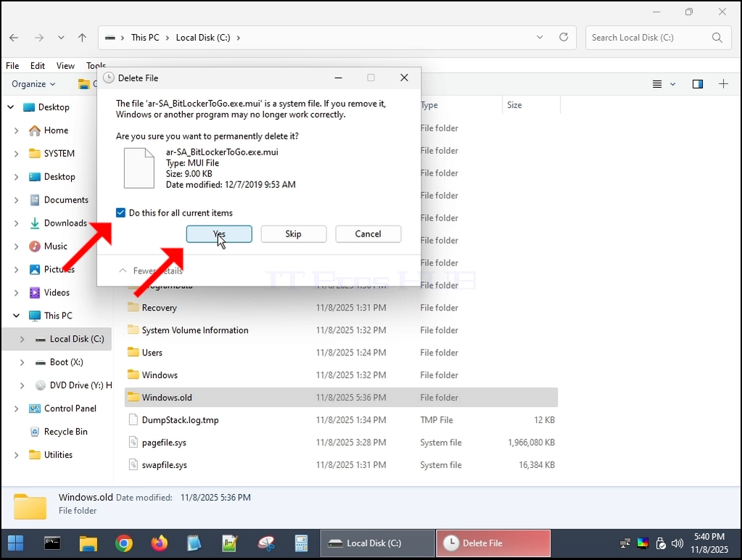Switch to Delete File taskbar button

coord(493,543)
